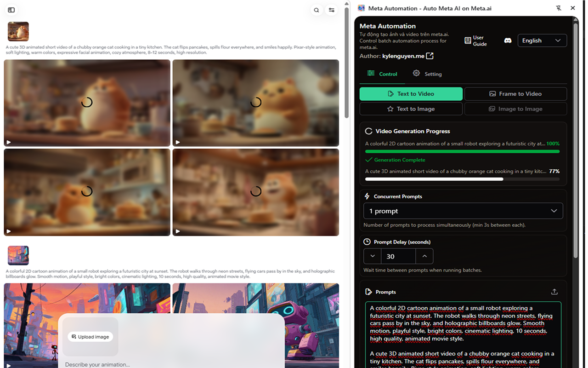588x368 pixels.
Task: Follow the kylenguyen.me author link
Action: (x=403, y=56)
